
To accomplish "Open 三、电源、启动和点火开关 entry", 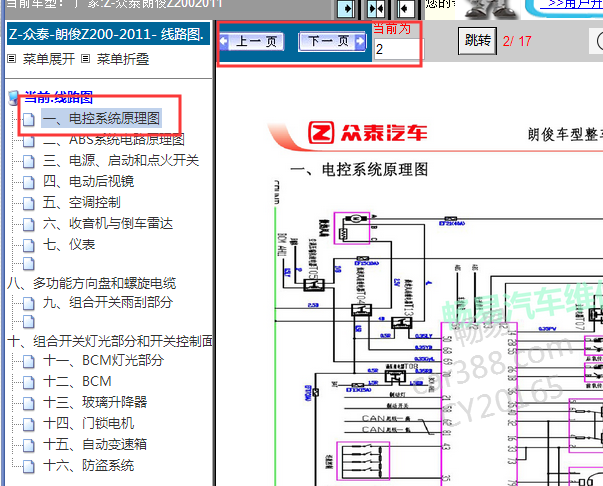I will 121,160.
